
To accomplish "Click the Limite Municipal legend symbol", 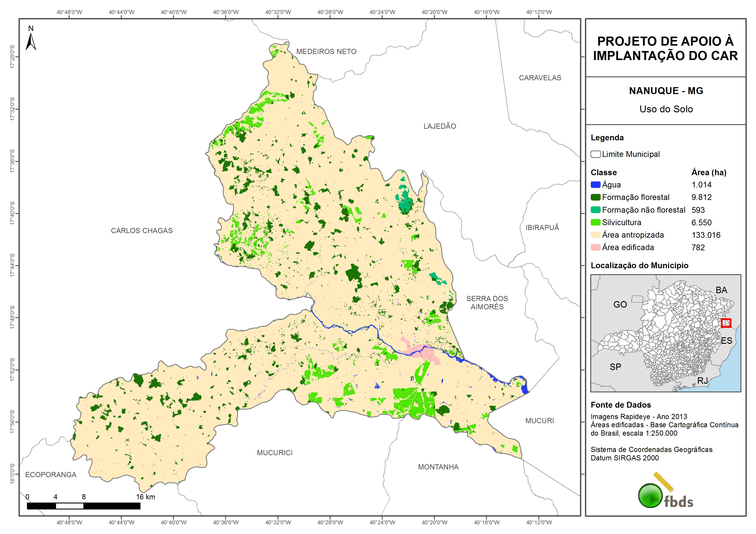I will 595,154.
